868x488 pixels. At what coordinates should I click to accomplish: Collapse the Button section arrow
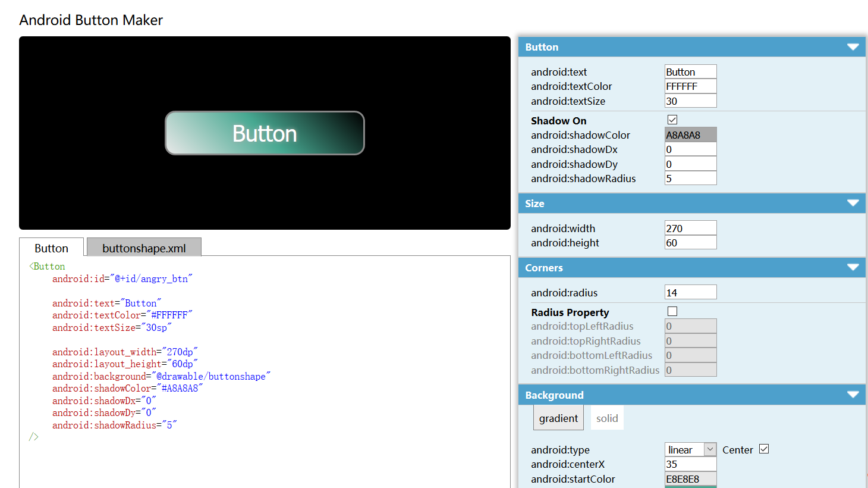click(x=853, y=47)
